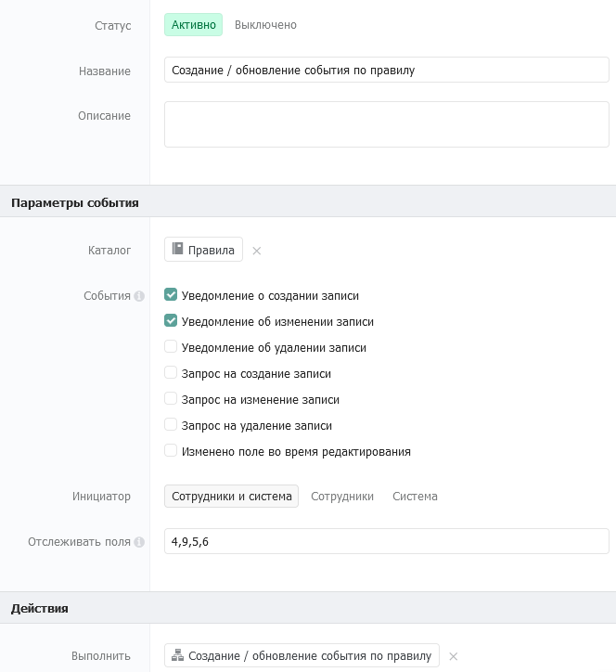Uncheck Уведомление об изменении записи
This screenshot has height=672, width=616.
click(x=171, y=321)
